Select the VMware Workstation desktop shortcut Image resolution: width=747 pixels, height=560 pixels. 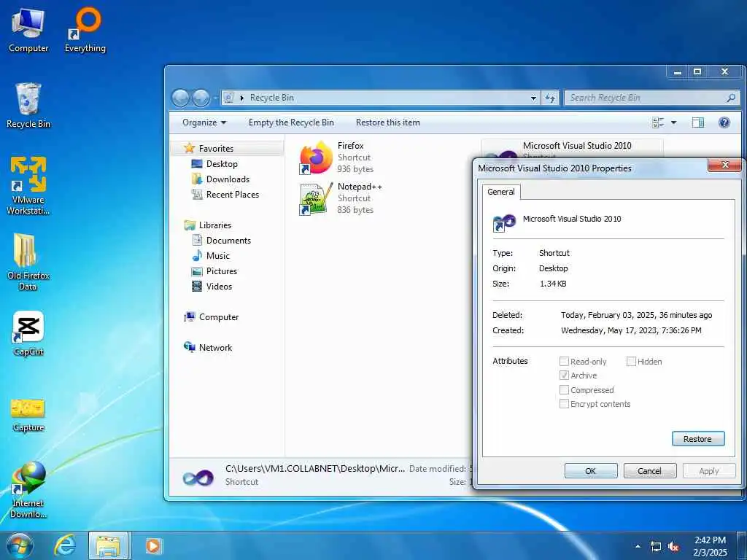tap(28, 186)
